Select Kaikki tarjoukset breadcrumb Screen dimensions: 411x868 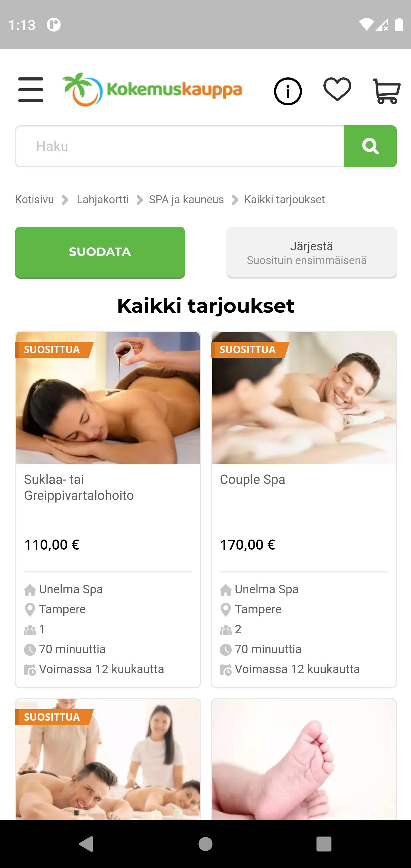click(x=284, y=200)
